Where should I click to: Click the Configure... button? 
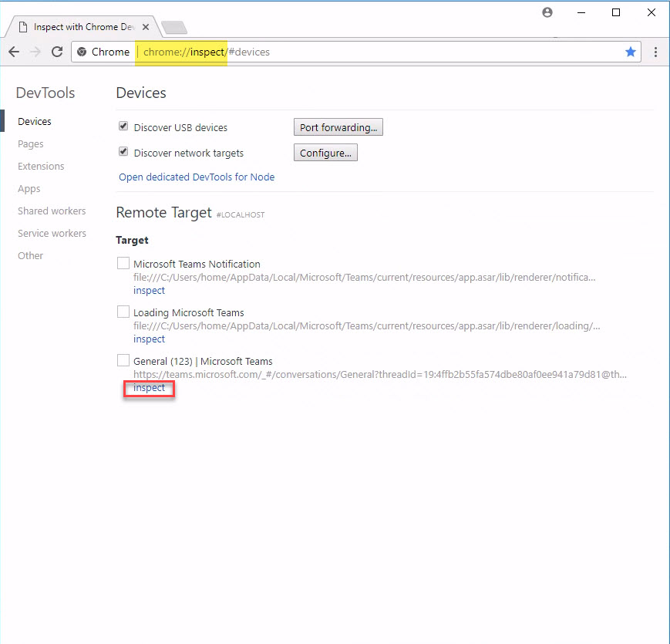pyautogui.click(x=325, y=153)
